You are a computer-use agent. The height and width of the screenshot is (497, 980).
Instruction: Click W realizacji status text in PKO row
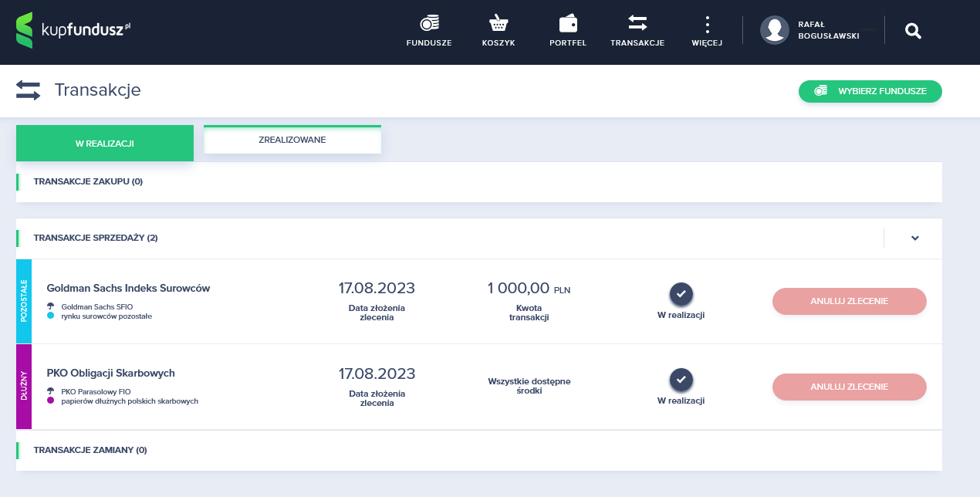click(681, 401)
